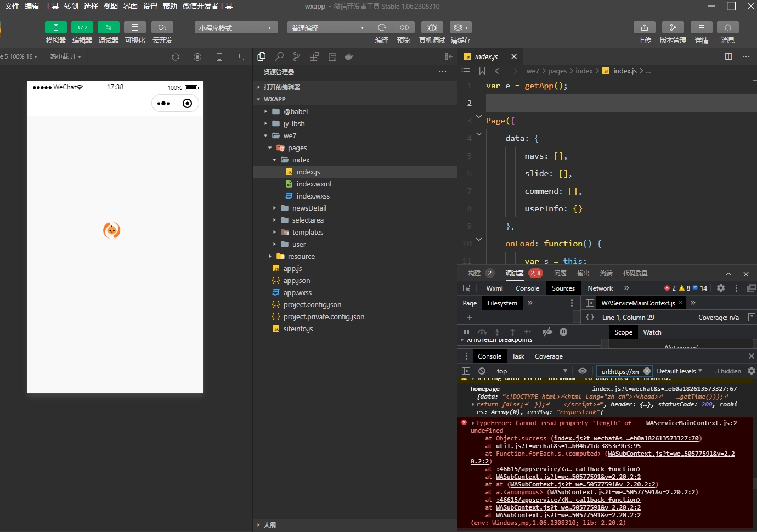Pause script execution button in Sources
This screenshot has width=757, height=532.
466,332
